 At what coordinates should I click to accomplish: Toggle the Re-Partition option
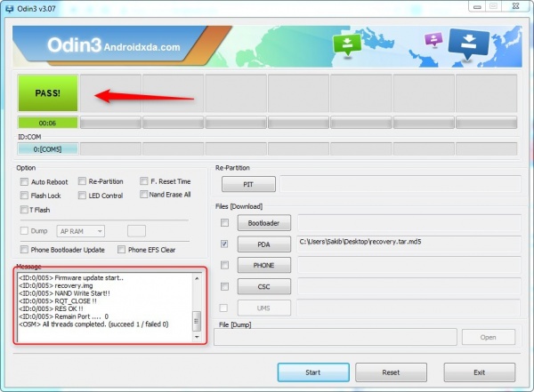pyautogui.click(x=82, y=181)
